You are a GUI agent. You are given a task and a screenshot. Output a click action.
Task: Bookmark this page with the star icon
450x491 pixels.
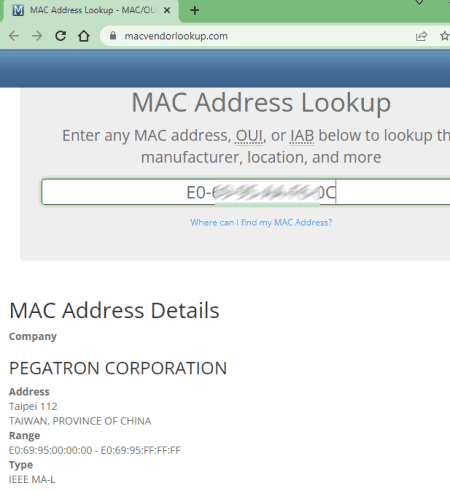point(444,36)
